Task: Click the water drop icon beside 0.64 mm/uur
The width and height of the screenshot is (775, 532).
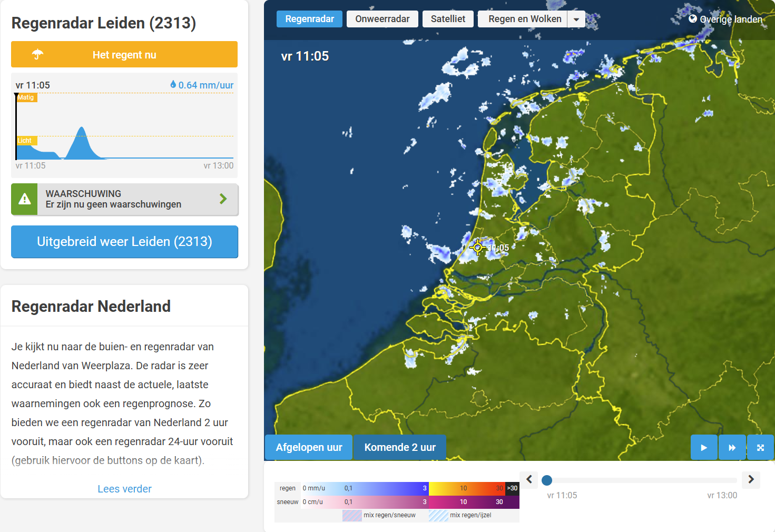Action: pos(173,84)
